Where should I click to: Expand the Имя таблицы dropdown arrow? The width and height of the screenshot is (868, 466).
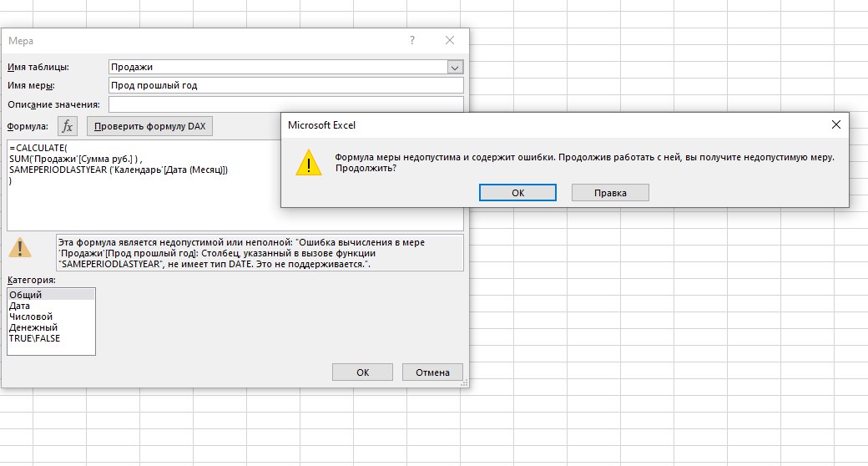(455, 68)
